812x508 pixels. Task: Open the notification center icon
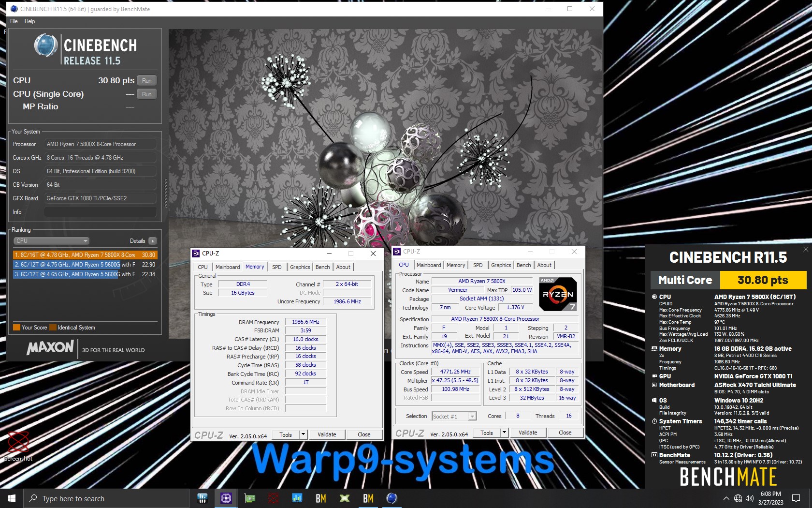(796, 498)
